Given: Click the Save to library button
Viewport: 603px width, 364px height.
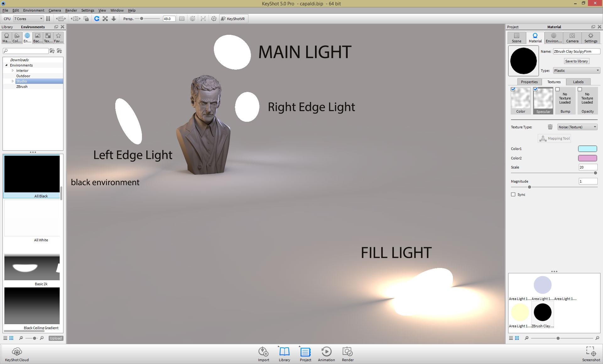Looking at the screenshot, I should [576, 61].
